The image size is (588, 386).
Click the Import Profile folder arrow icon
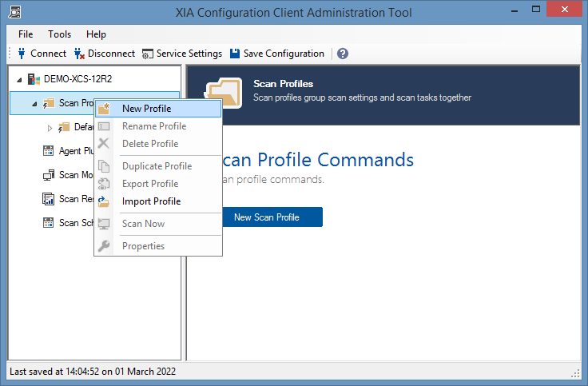104,201
